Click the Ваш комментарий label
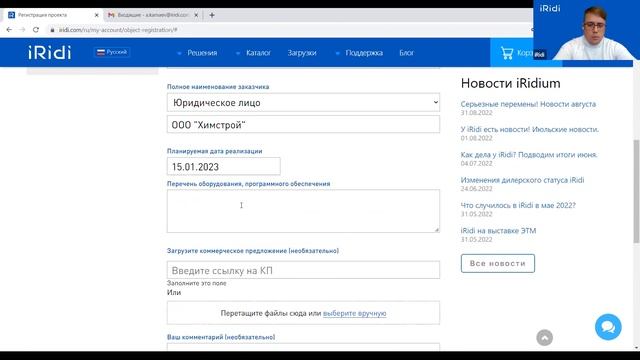Screen dimensions: 640x360 coord(221,337)
